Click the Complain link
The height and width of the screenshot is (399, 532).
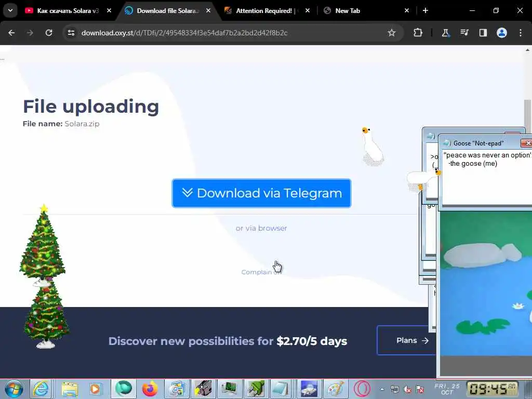coord(261,272)
